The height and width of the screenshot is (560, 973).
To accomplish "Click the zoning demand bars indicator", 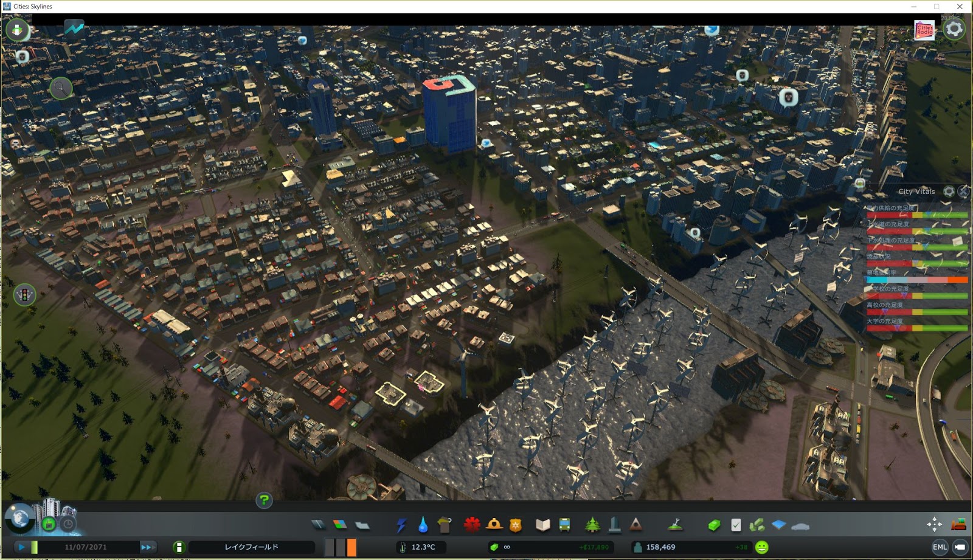I will [x=341, y=547].
